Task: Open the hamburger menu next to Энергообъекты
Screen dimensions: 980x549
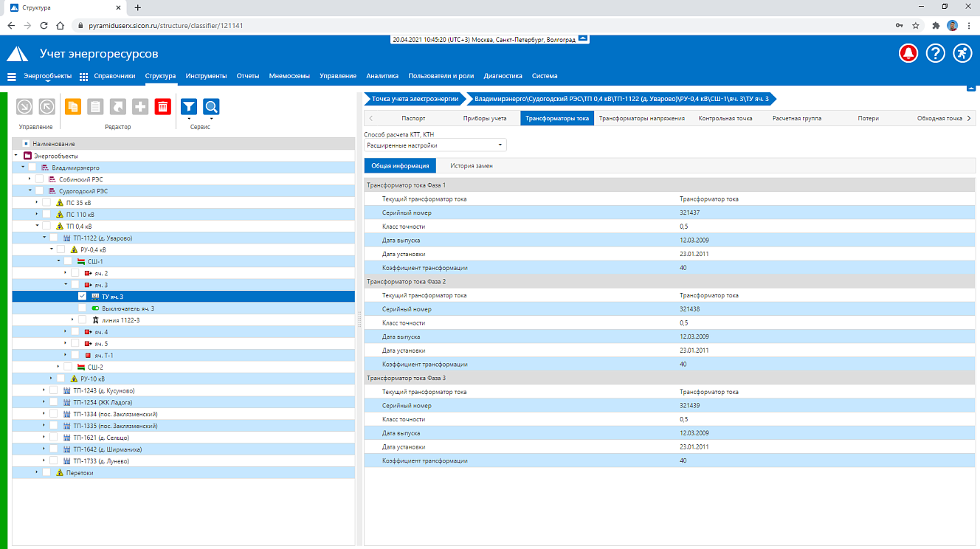Action: (11, 76)
